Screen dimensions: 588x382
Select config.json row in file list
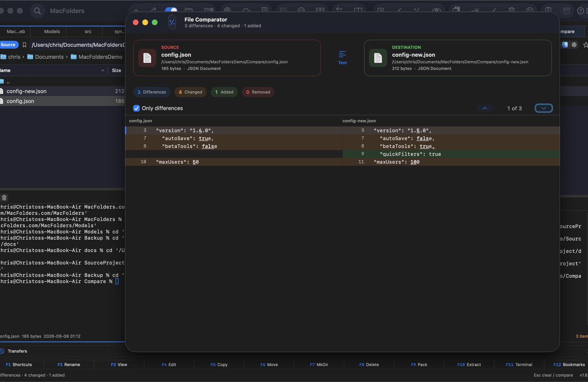pyautogui.click(x=62, y=101)
